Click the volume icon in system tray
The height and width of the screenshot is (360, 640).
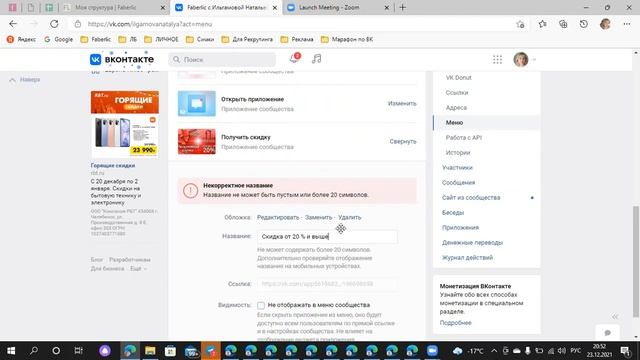click(562, 351)
